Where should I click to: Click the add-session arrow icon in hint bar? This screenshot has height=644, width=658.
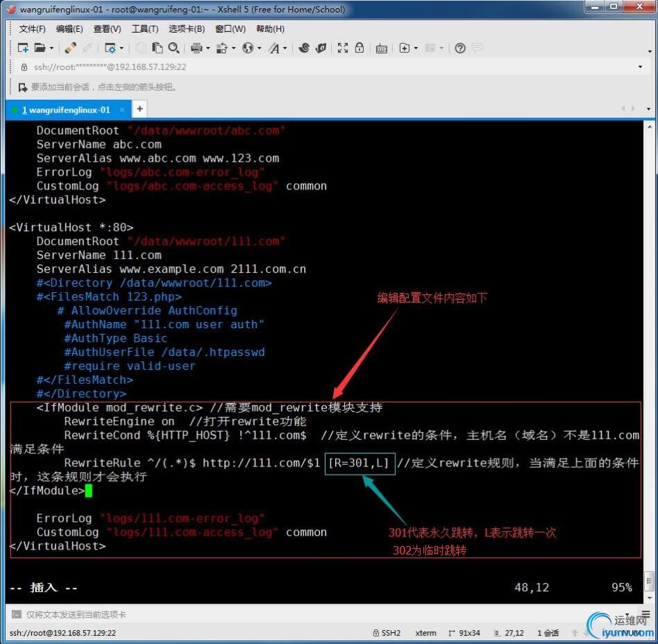coord(23,87)
